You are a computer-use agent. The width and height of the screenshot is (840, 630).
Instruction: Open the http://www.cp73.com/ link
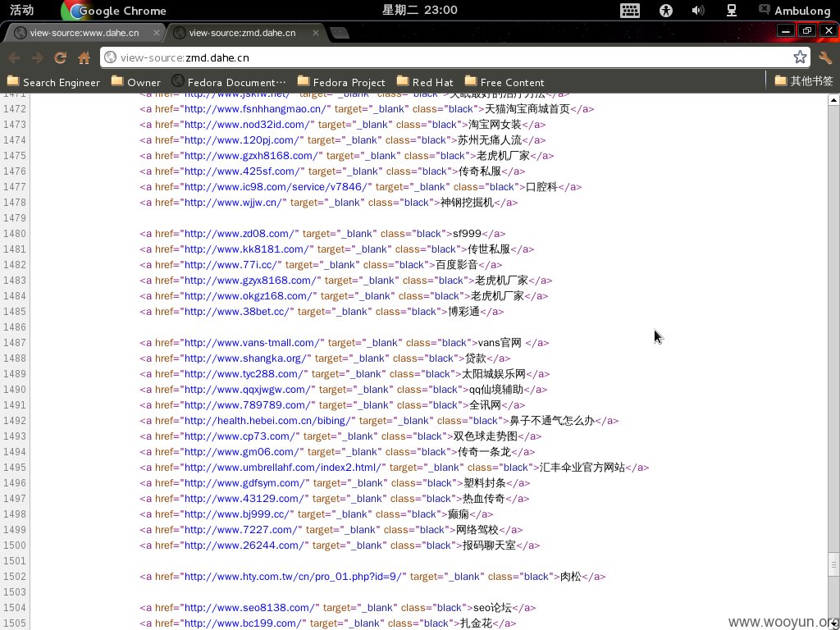coord(240,436)
